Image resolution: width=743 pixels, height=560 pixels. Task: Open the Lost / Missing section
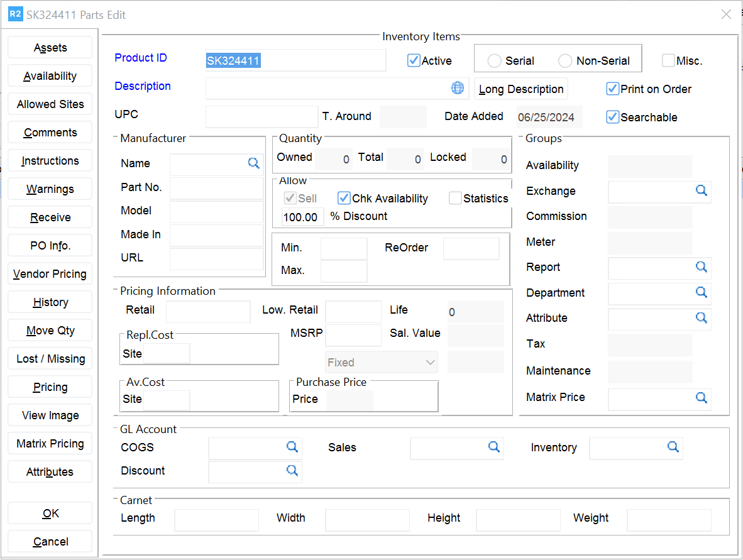coord(50,359)
